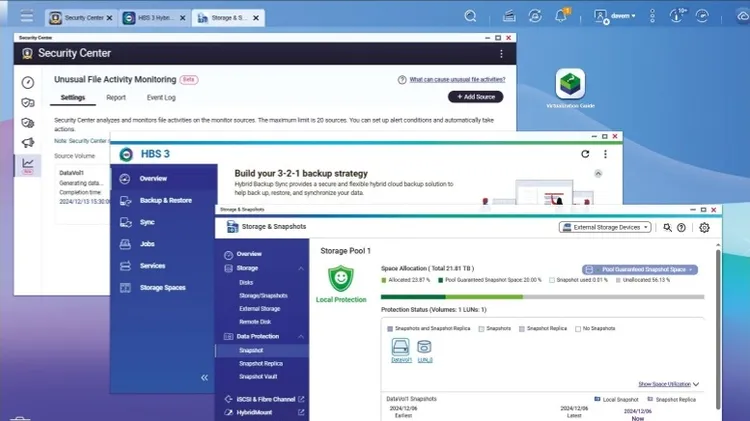Open HBS 3 three-dot more menu
Viewport: 750px width, 421px height.
[x=605, y=154]
